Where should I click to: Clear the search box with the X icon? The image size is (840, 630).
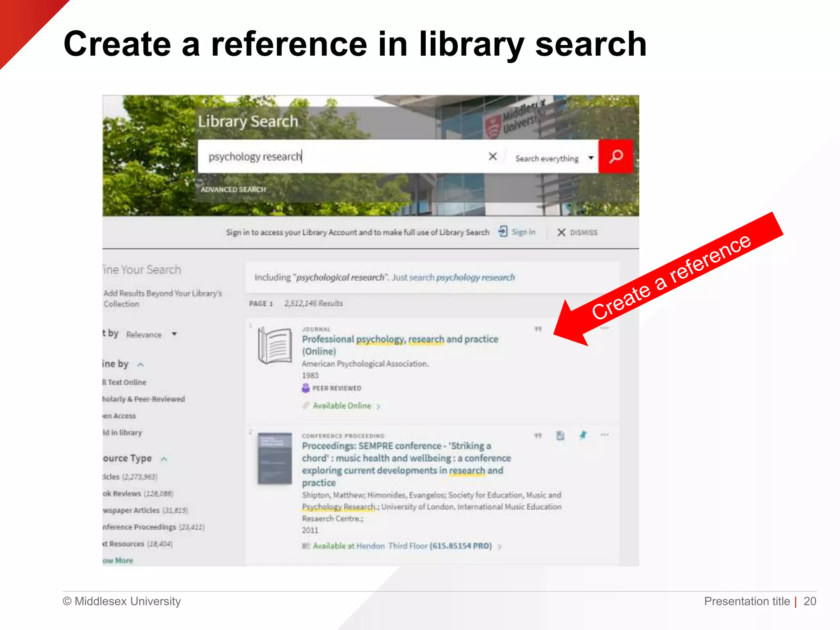click(x=493, y=156)
